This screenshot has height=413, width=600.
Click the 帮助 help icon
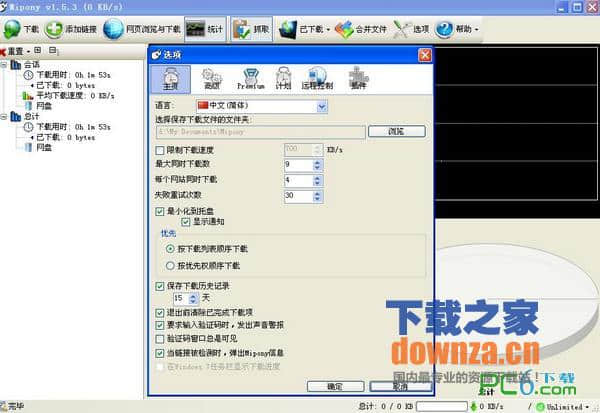[444, 29]
